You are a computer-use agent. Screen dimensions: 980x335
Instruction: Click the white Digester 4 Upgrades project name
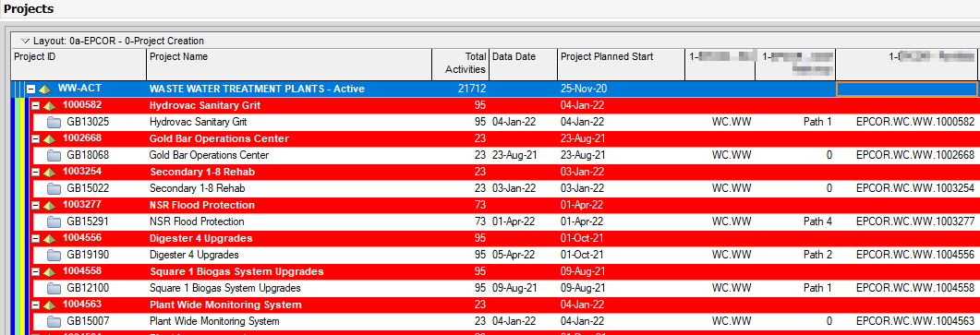pos(194,255)
